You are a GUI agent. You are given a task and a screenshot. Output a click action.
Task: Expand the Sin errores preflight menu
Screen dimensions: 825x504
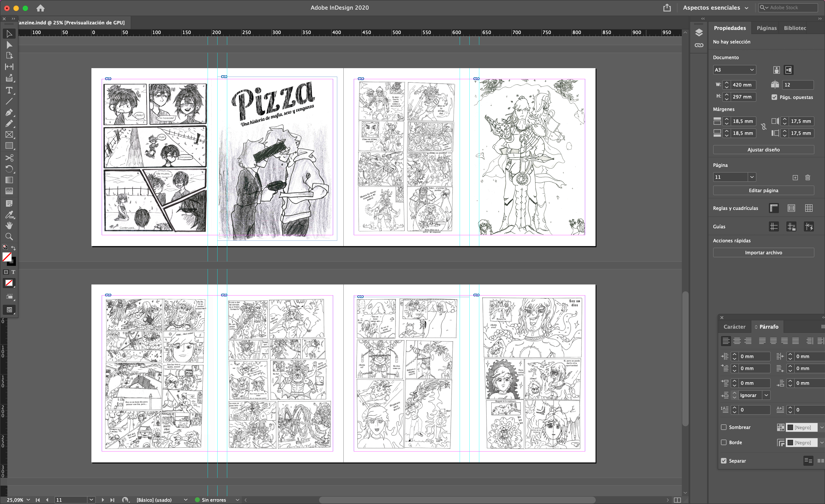pos(237,500)
